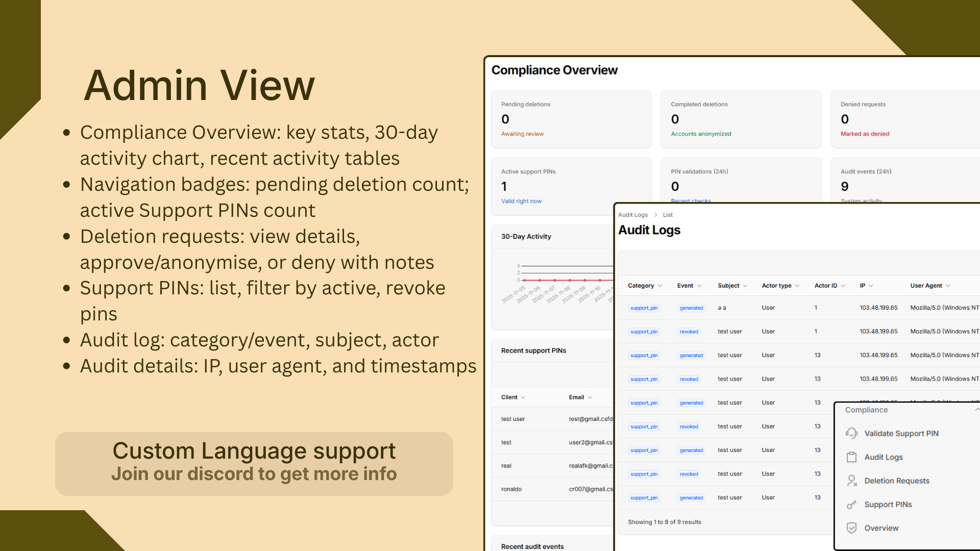Click the Validate Support PIN headset icon
This screenshot has width=980, height=551.
pos(851,433)
